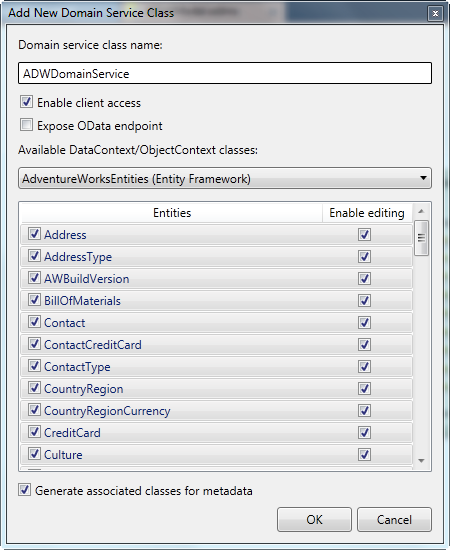This screenshot has width=450, height=550.
Task: Uncheck the AWBuildVersion entity checkbox
Action: click(34, 278)
